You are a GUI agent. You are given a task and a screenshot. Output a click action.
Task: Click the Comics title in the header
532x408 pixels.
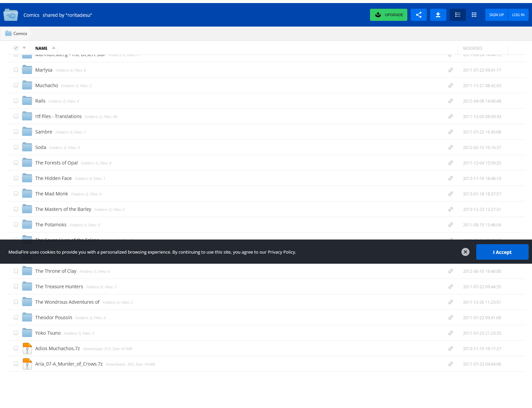31,15
